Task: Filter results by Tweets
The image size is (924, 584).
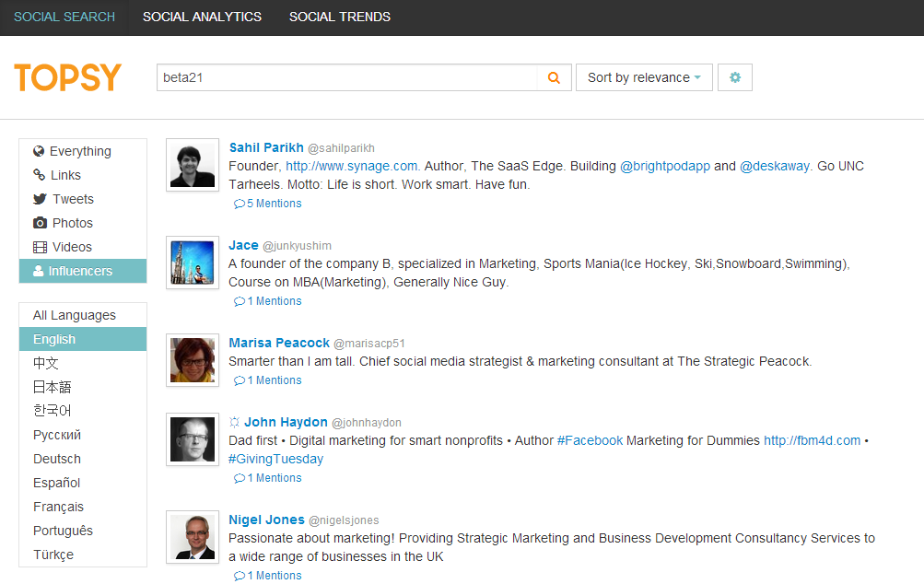Action: [73, 199]
